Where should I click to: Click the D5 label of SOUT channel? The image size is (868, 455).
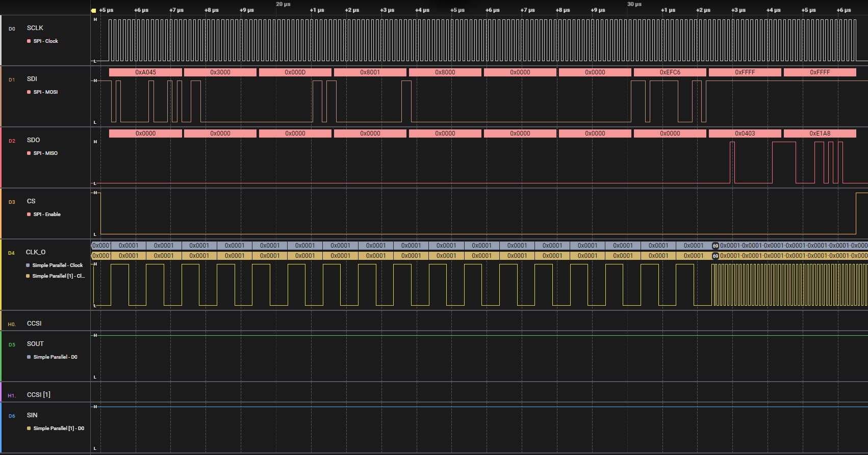(12, 345)
